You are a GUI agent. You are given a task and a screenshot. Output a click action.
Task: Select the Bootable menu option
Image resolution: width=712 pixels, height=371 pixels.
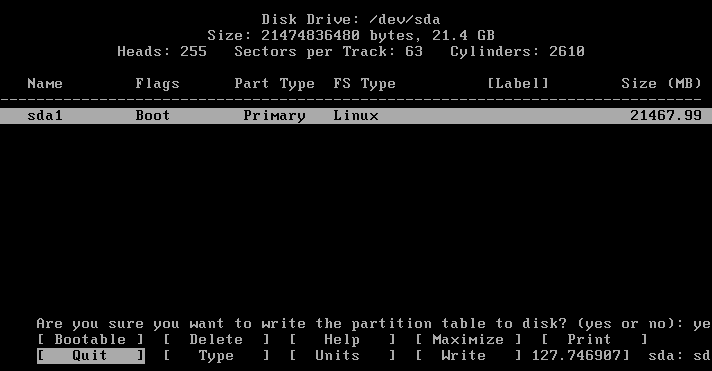pos(90,340)
